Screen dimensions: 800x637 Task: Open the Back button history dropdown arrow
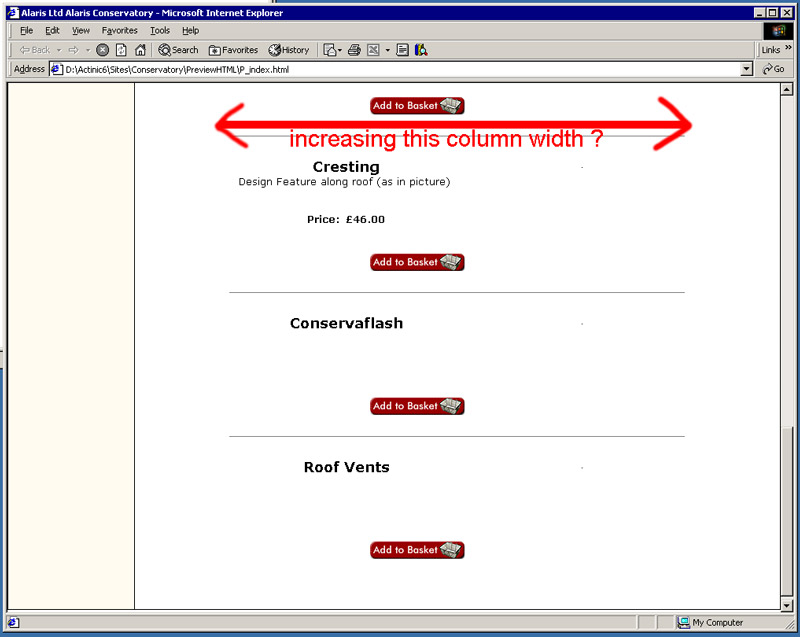coord(59,50)
